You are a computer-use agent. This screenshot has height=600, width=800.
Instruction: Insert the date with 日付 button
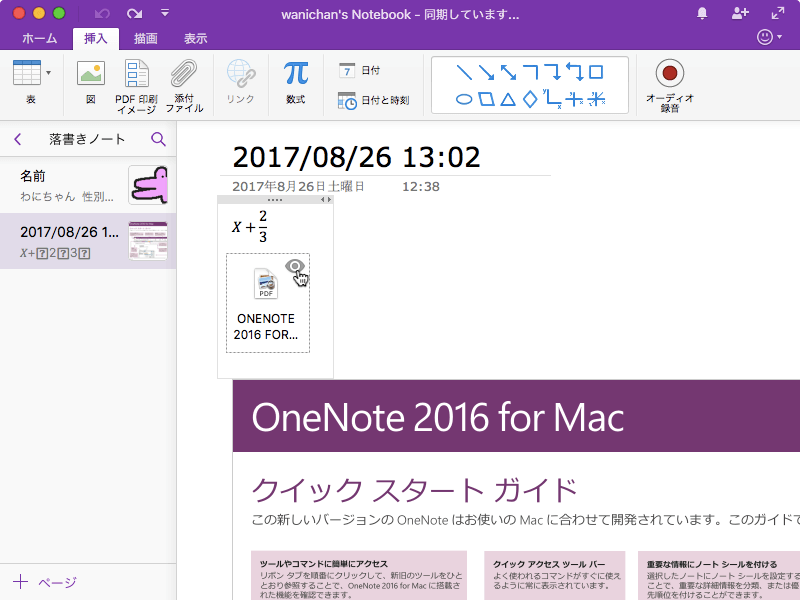[359, 70]
